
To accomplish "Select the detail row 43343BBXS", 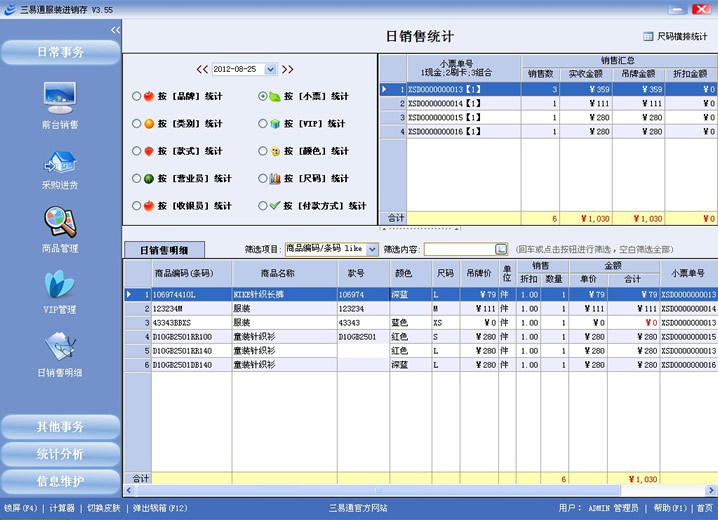I will point(420,323).
